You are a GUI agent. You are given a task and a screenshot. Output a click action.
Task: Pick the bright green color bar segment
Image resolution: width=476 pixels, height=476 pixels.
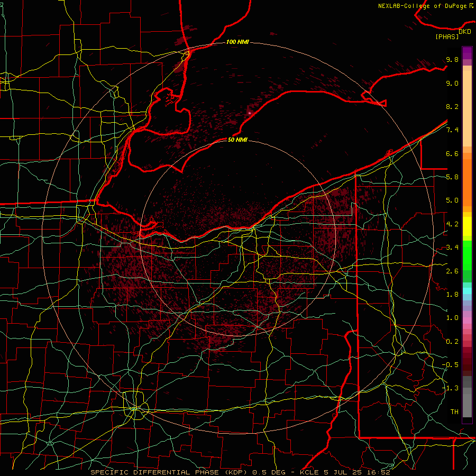click(x=467, y=256)
